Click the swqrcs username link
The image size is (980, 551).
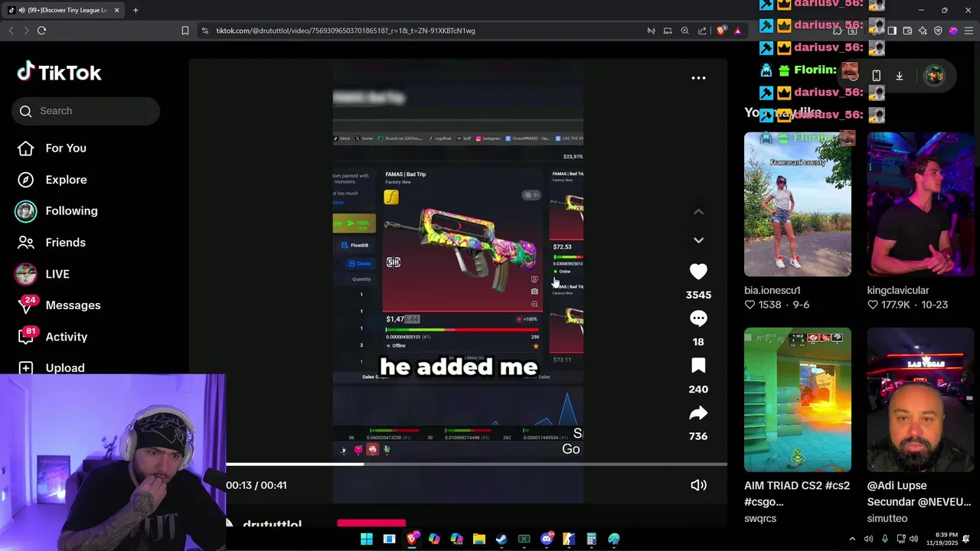tap(760, 519)
